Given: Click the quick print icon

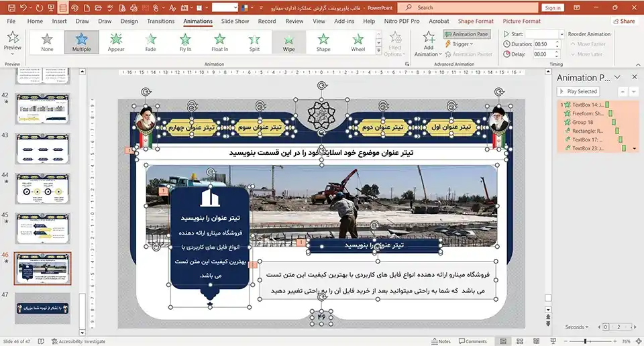Looking at the screenshot, I should click(x=133, y=8).
